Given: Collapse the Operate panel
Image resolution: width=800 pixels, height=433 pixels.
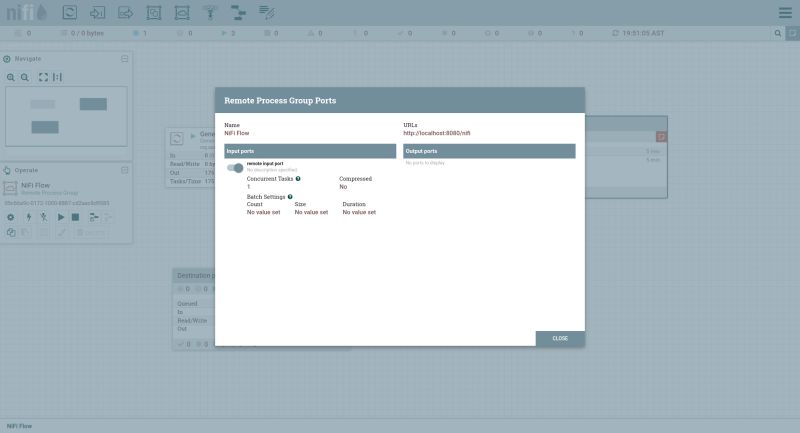Looking at the screenshot, I should tap(124, 170).
